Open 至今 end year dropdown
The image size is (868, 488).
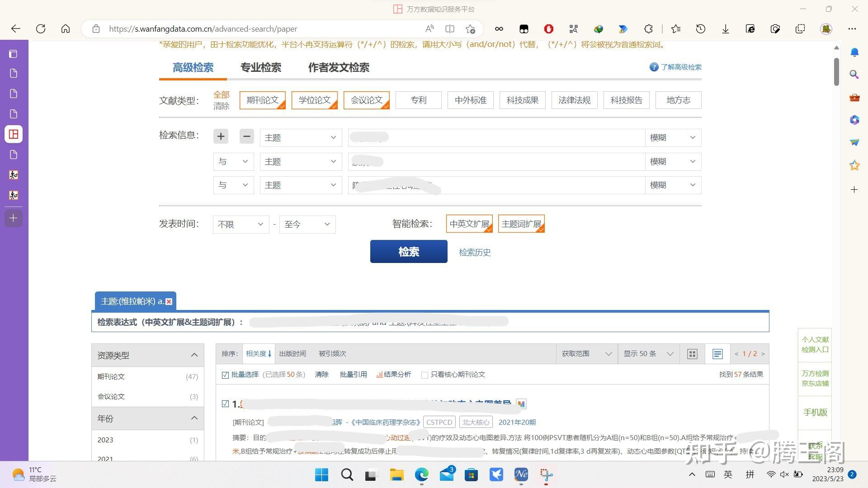coord(307,224)
